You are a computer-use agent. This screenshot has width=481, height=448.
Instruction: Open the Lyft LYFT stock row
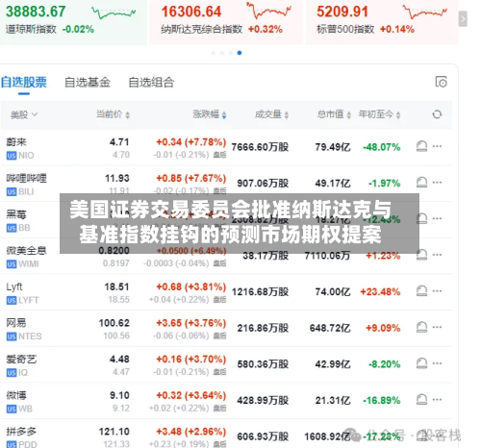click(226, 292)
